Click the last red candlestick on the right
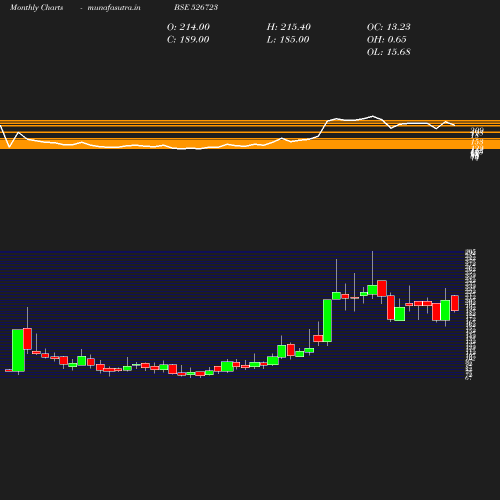 tap(455, 303)
